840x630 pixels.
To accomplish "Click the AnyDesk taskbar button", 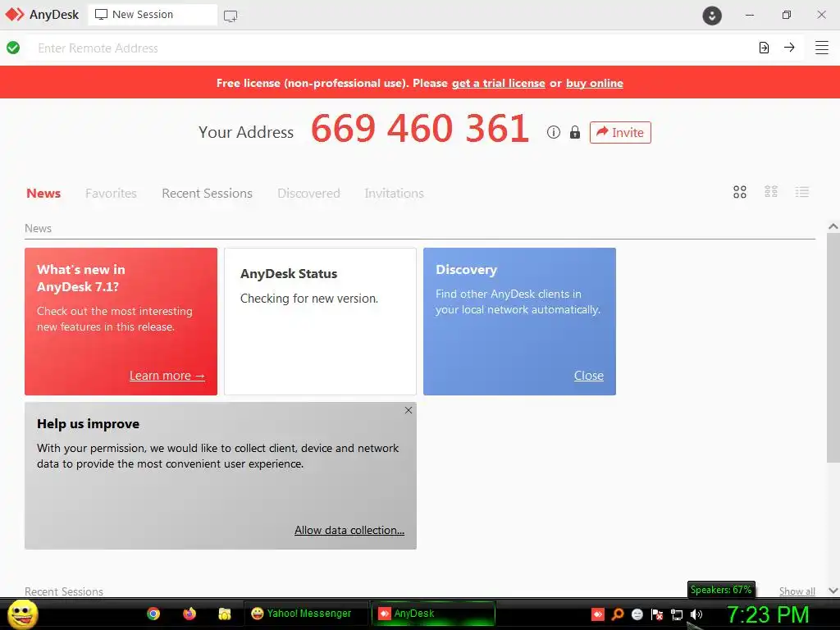I will 433,614.
